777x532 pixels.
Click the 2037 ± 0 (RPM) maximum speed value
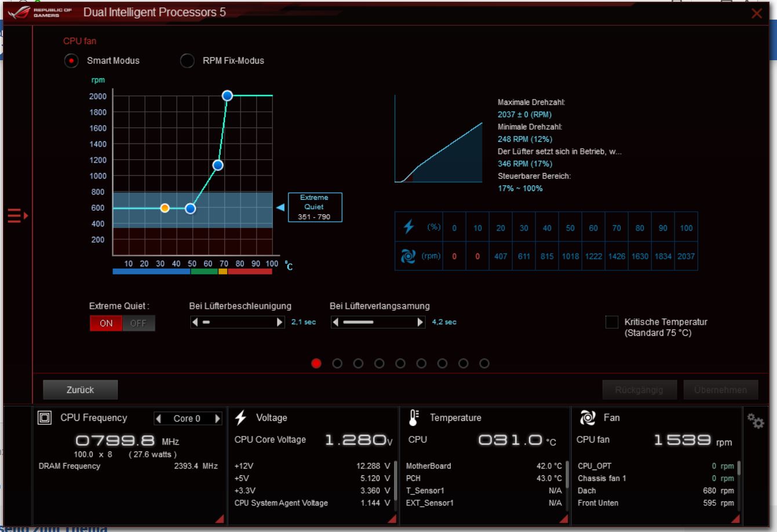[x=524, y=115]
